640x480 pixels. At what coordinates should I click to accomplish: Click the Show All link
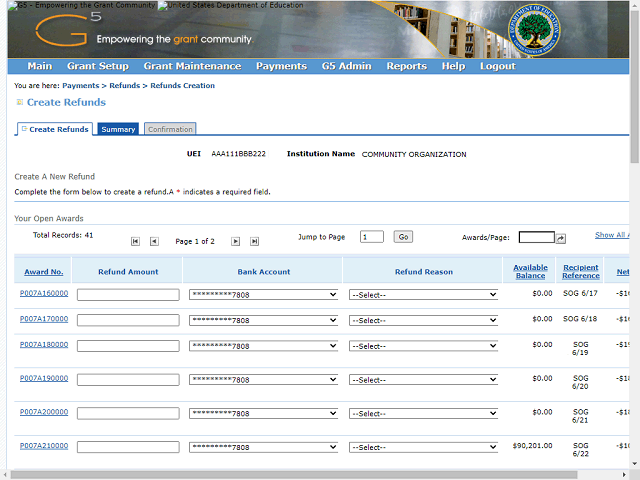pyautogui.click(x=611, y=235)
